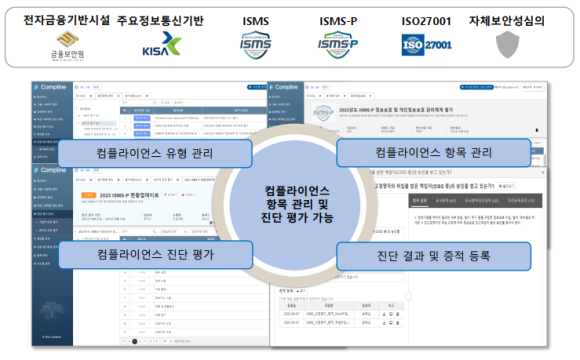The width and height of the screenshot is (580, 360).
Task: Click the small button beside the dialog question text
Action: pos(506,186)
